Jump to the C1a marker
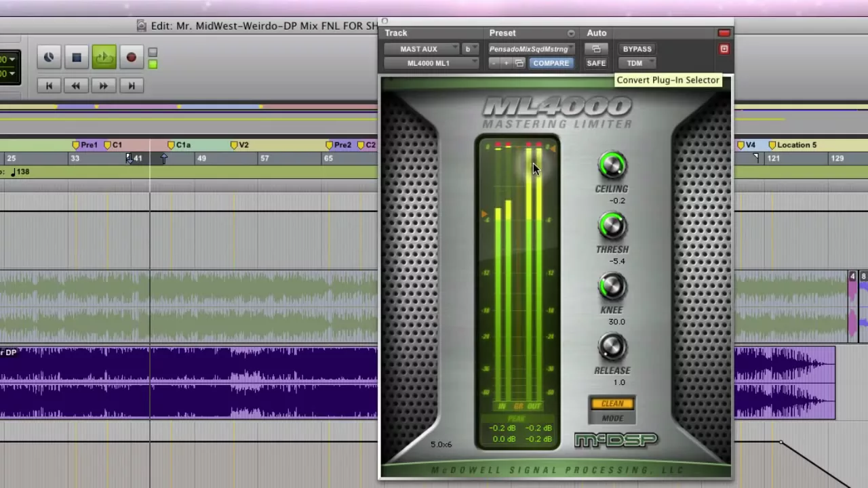This screenshot has height=488, width=868. (x=180, y=145)
